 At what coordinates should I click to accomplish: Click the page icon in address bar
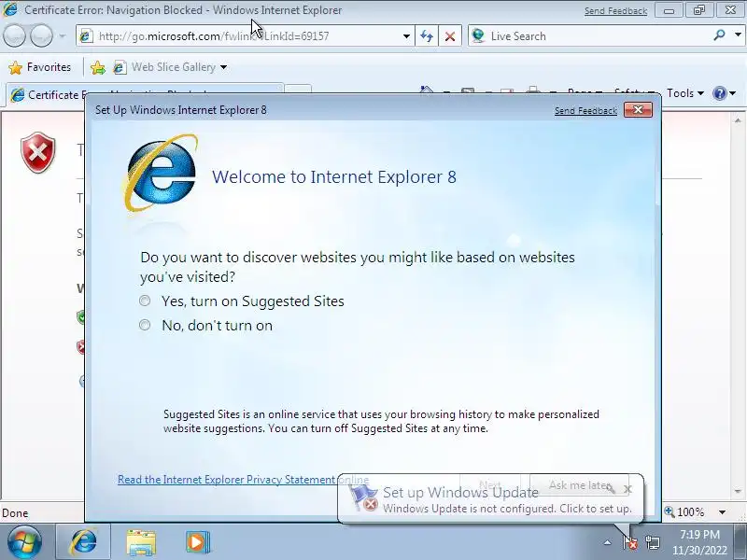pos(86,36)
